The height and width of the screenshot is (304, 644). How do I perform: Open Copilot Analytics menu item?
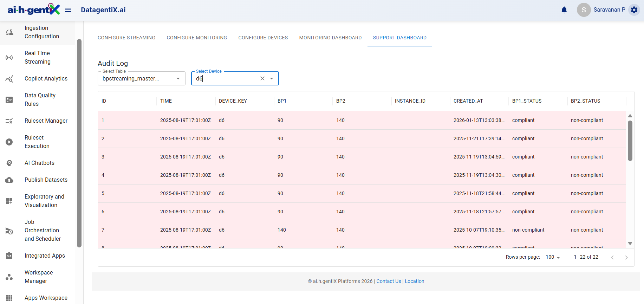pyautogui.click(x=38, y=79)
